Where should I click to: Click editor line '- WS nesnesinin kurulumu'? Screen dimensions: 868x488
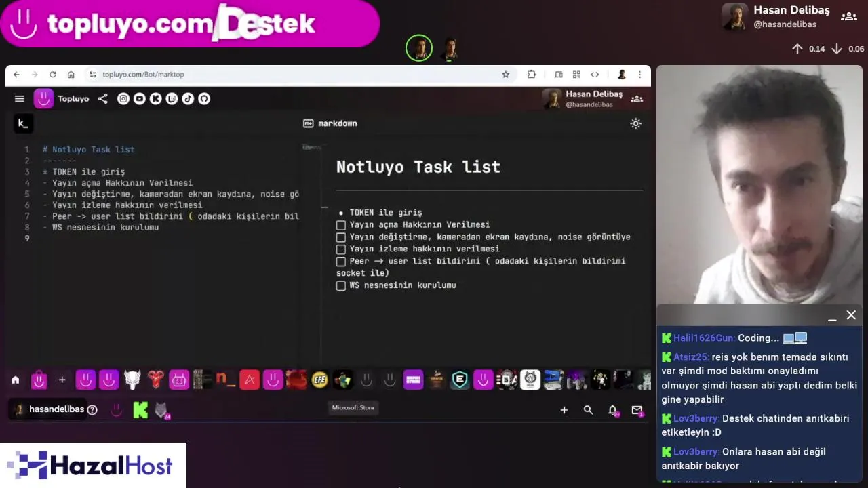tap(100, 228)
